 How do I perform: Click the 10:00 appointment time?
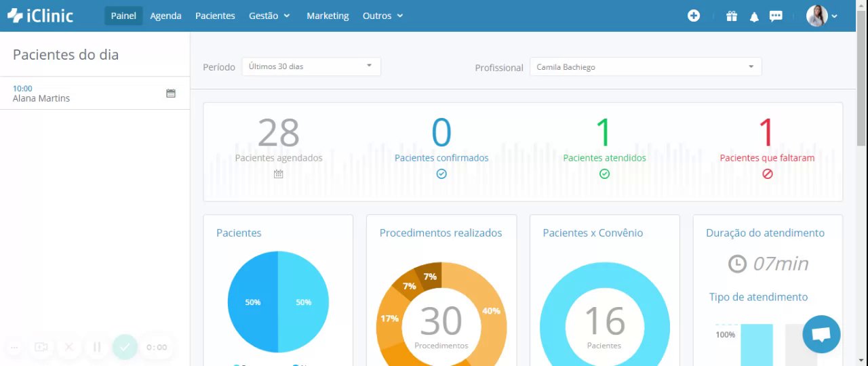pyautogui.click(x=22, y=88)
